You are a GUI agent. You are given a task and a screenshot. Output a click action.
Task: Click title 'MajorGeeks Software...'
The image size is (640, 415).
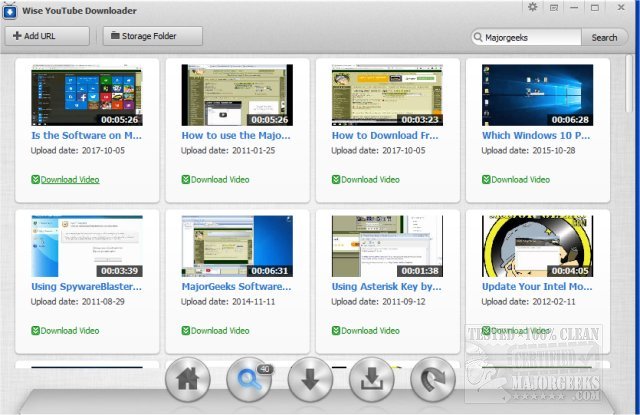pyautogui.click(x=236, y=286)
